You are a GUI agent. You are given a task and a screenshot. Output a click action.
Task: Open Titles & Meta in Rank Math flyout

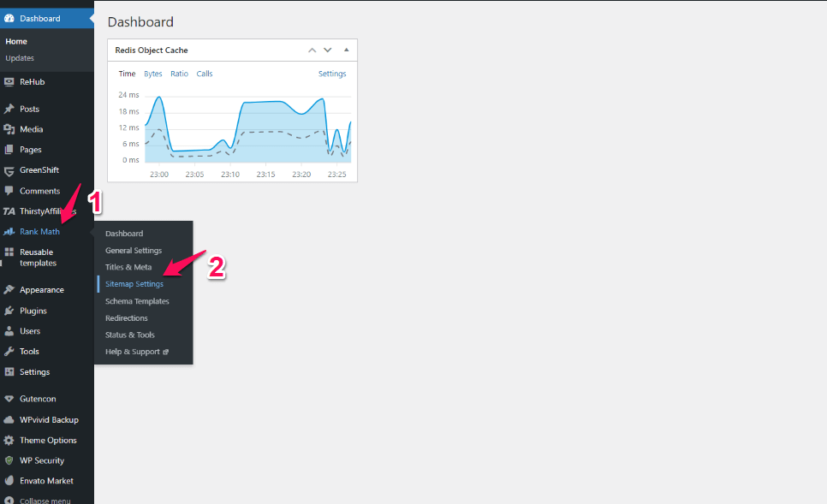[x=128, y=267]
